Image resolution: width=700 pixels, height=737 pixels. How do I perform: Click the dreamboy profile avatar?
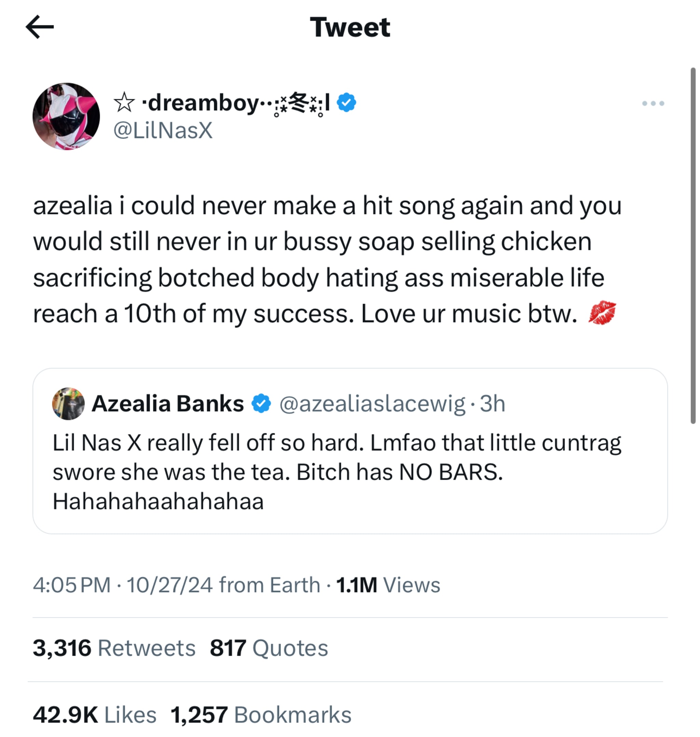click(x=66, y=117)
